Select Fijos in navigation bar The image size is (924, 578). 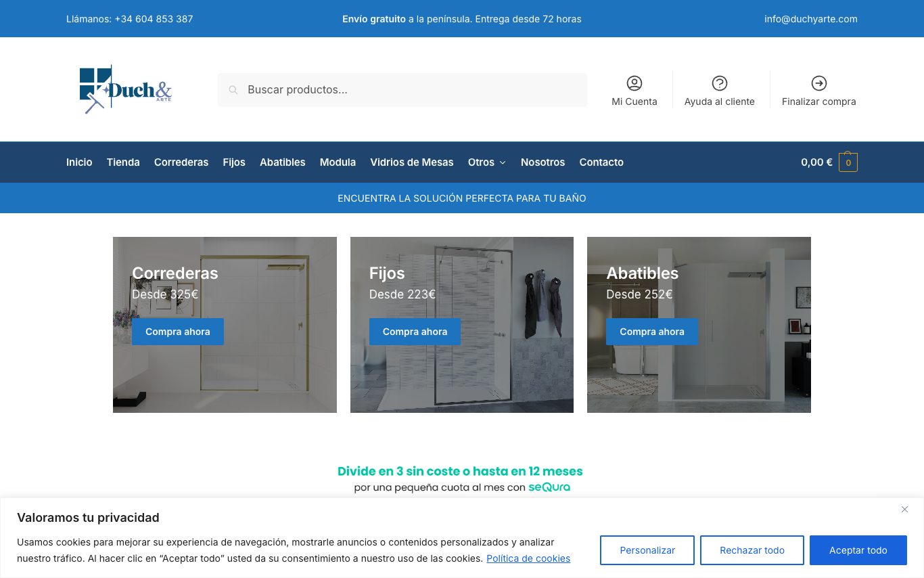tap(234, 162)
